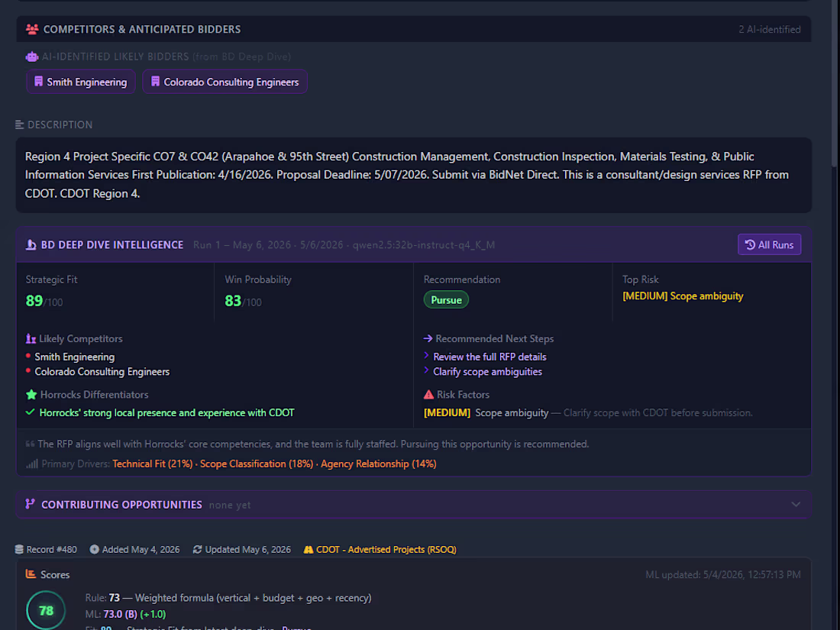Viewport: 840px width, 630px height.
Task: Click the Pursue recommendation badge
Action: click(446, 300)
